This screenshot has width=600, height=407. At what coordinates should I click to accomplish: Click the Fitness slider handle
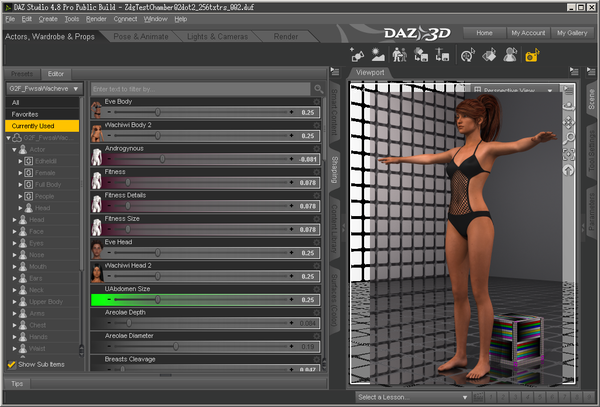click(x=128, y=182)
